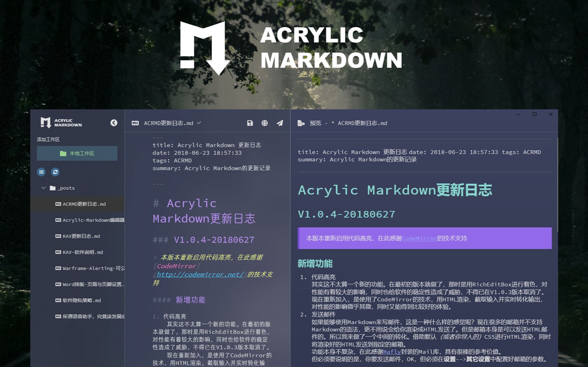This screenshot has width=588, height=367.
Task: Follow the CodeMirror link in preview
Action: [419, 238]
